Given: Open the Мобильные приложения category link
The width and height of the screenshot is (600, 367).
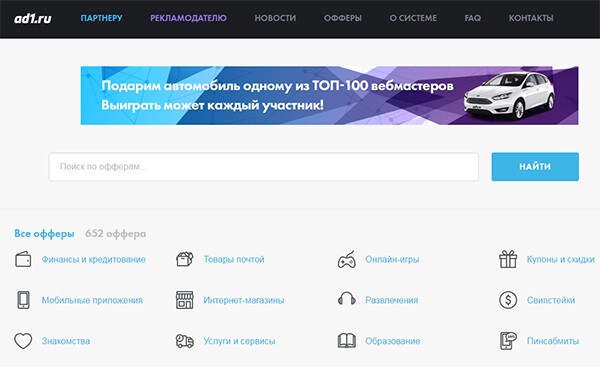Looking at the screenshot, I should [x=92, y=300].
